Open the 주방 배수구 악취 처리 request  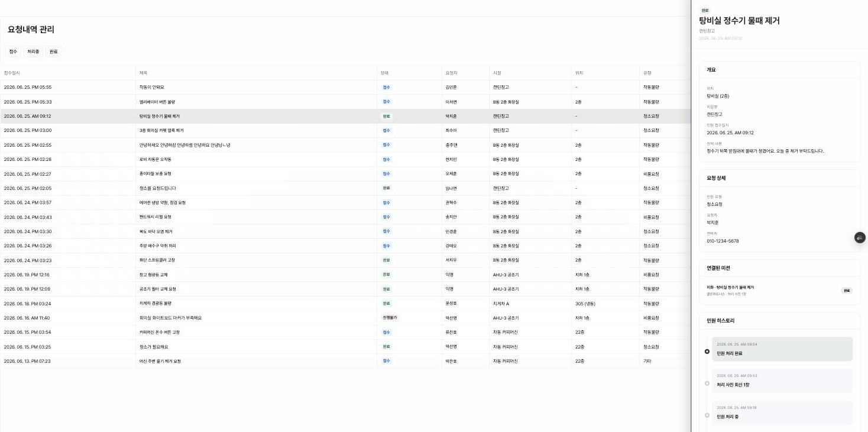(x=158, y=246)
